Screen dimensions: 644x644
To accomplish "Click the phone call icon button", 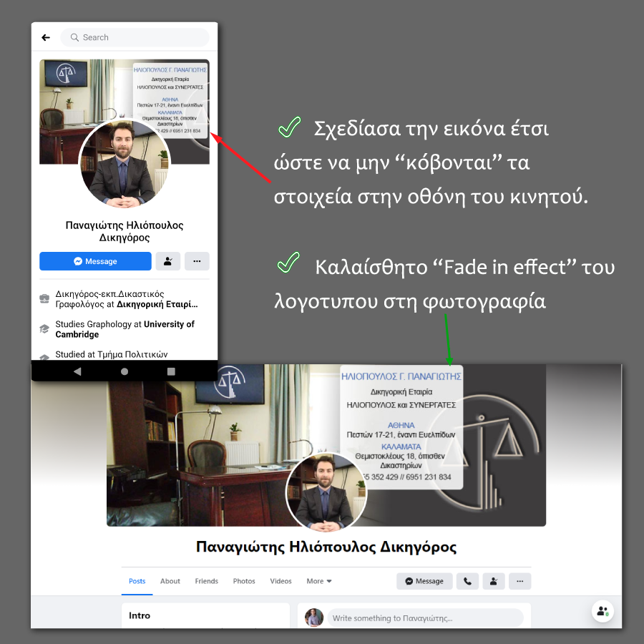I will coord(467,581).
